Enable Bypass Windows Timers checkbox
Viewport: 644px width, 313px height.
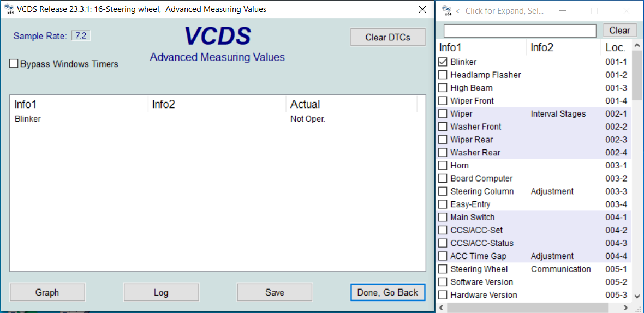(14, 64)
